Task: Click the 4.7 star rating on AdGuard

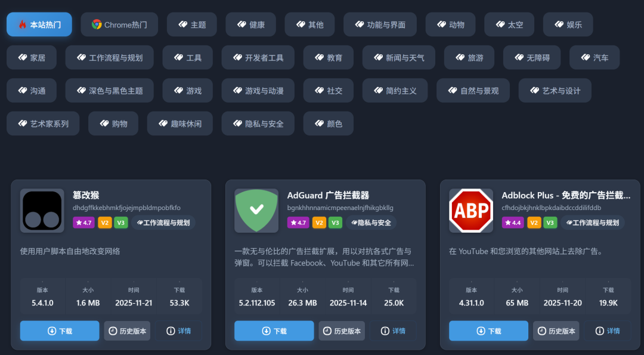Action: click(x=298, y=223)
